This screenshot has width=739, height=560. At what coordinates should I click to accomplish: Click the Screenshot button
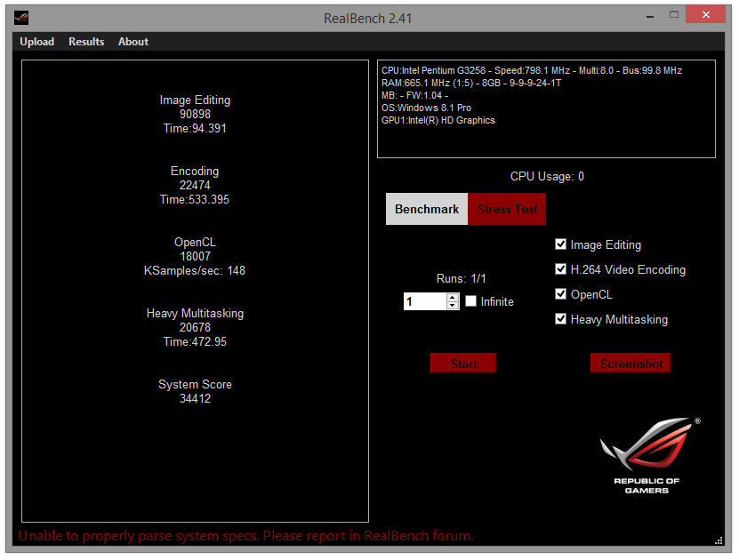click(x=631, y=364)
